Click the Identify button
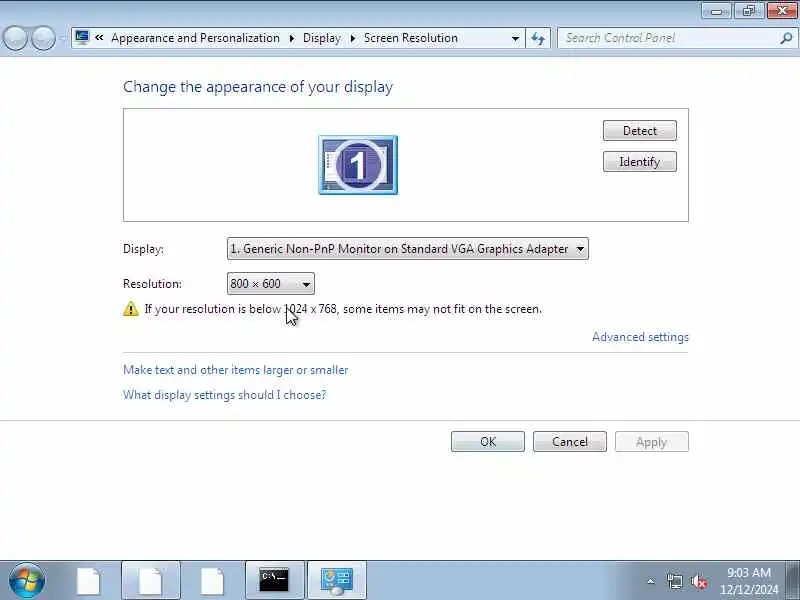This screenshot has height=600, width=800. click(x=640, y=162)
